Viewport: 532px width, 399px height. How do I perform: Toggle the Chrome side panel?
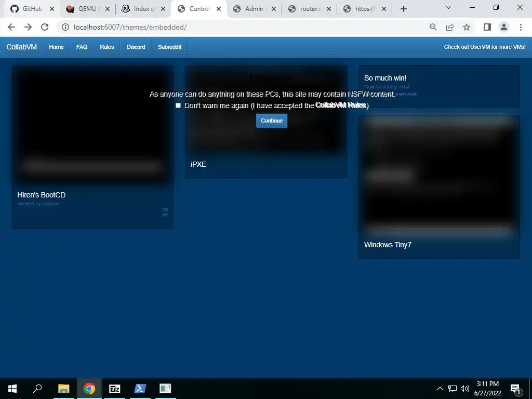[487, 27]
